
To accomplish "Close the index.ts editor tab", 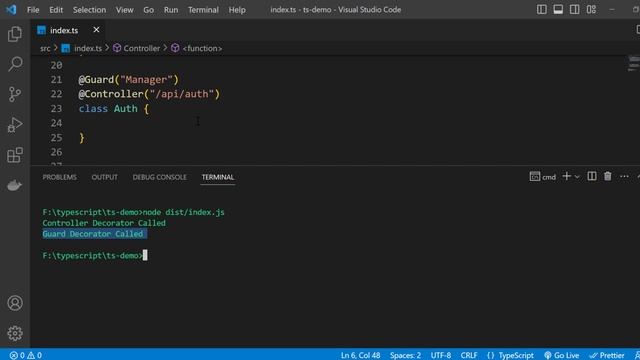I will [x=96, y=30].
